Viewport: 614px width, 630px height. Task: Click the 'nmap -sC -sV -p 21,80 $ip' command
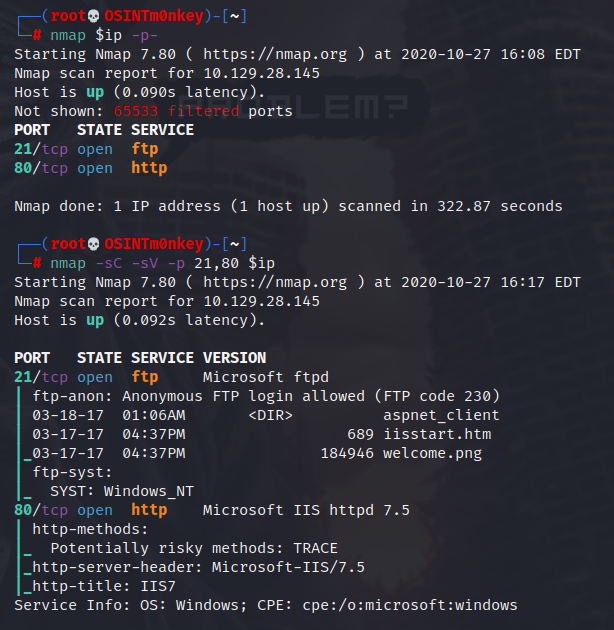(x=162, y=264)
